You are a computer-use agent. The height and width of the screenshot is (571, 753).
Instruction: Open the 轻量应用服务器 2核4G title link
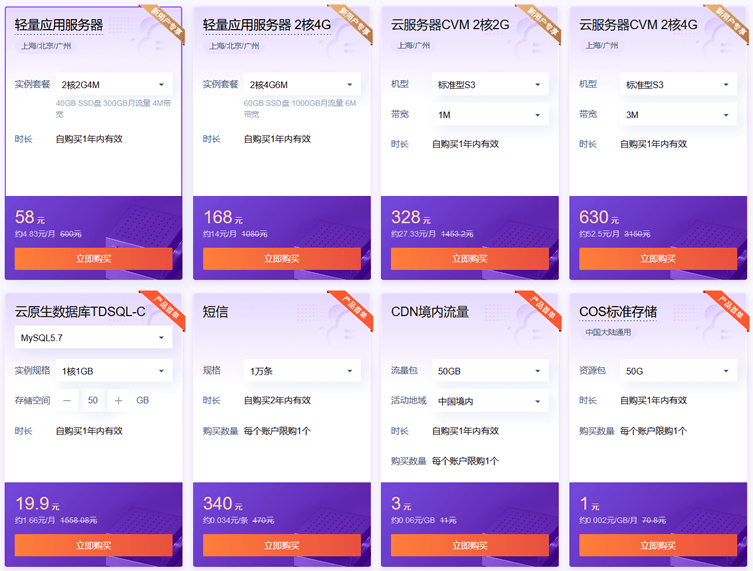tap(267, 25)
